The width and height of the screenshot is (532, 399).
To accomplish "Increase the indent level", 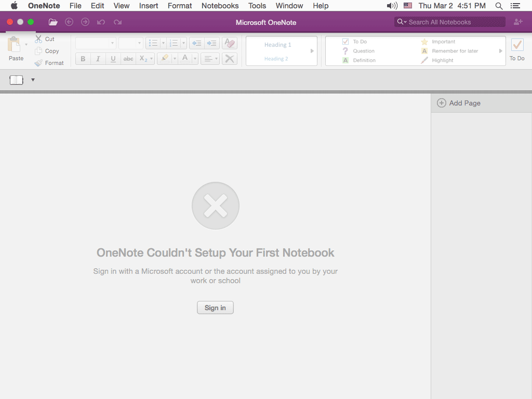I will 212,44.
